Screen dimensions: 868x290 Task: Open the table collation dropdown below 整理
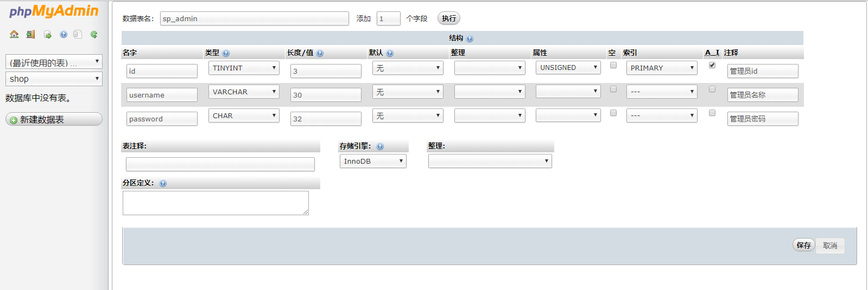click(490, 161)
